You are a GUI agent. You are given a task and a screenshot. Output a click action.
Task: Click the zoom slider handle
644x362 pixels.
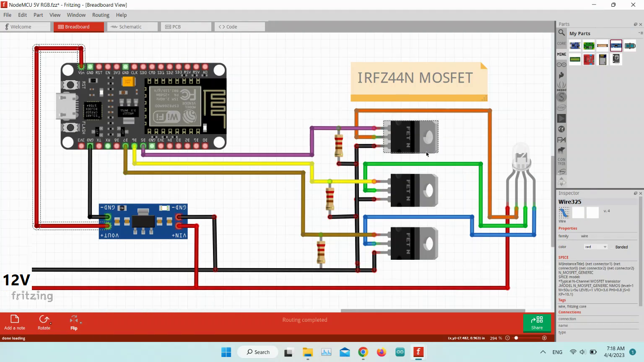(x=516, y=338)
